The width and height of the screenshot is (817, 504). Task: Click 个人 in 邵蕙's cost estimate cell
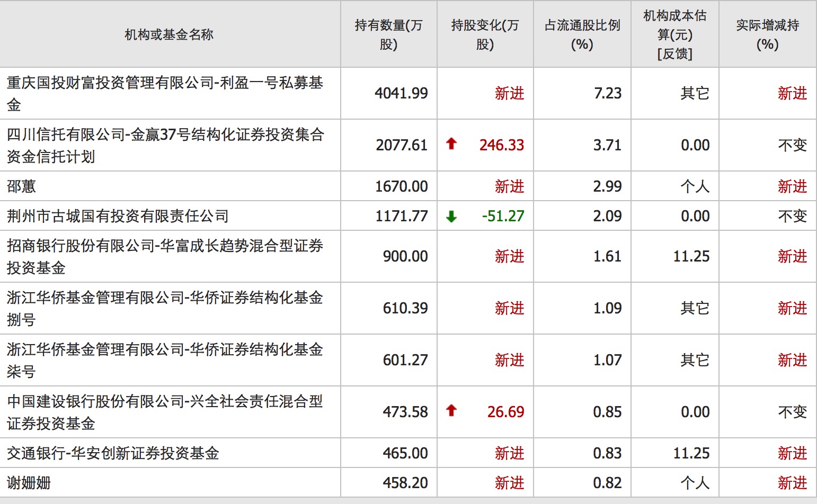[x=696, y=186]
